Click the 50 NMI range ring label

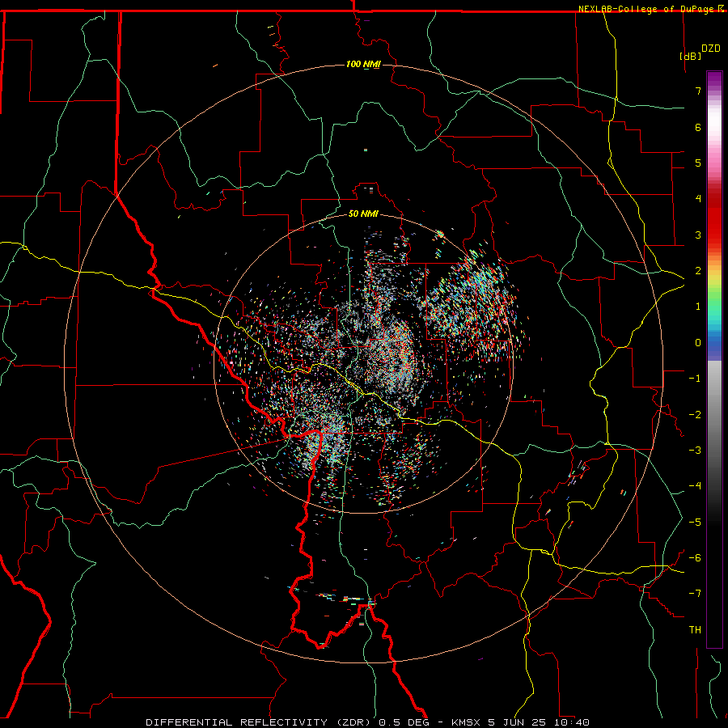point(363,214)
